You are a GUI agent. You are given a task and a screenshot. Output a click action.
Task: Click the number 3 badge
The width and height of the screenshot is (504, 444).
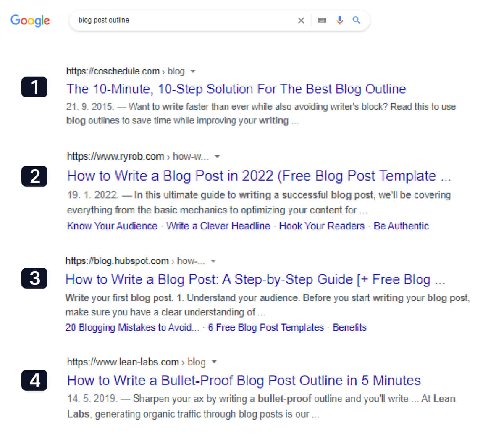click(34, 278)
